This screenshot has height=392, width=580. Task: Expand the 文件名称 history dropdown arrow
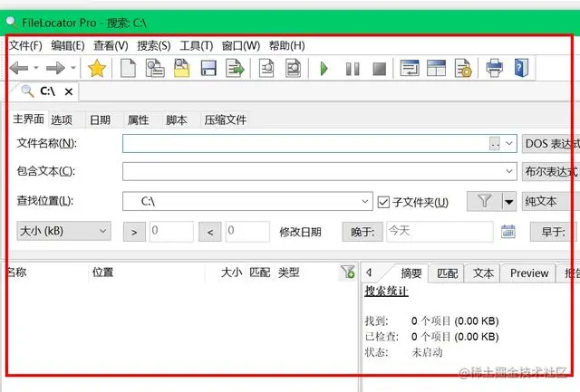[509, 143]
